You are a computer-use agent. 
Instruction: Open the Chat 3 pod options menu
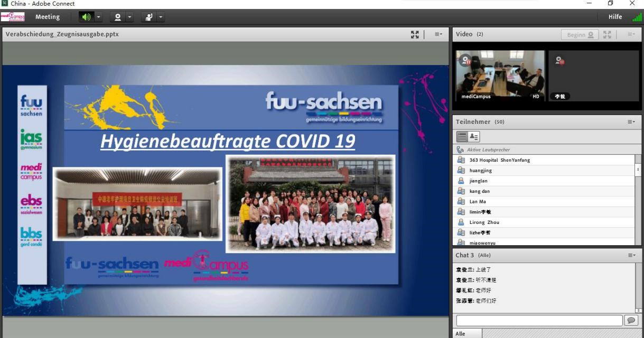(x=631, y=255)
